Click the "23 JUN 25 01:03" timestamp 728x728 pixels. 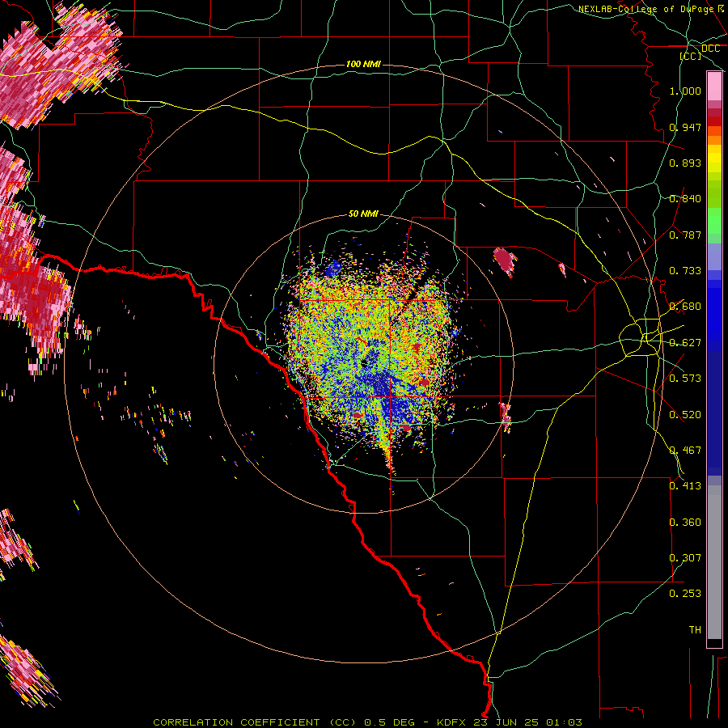(x=528, y=722)
